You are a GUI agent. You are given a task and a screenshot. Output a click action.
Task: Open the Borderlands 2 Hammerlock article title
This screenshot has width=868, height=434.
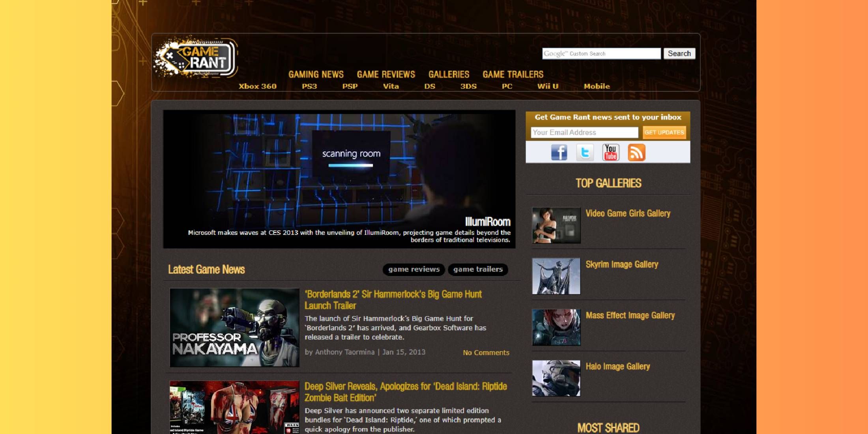click(393, 300)
